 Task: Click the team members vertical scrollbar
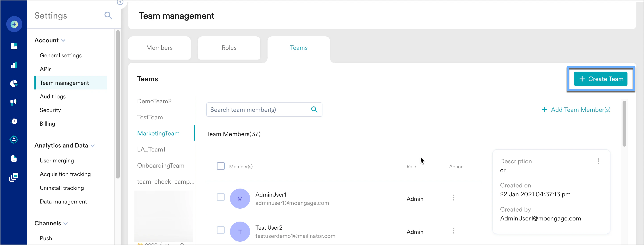[624, 124]
